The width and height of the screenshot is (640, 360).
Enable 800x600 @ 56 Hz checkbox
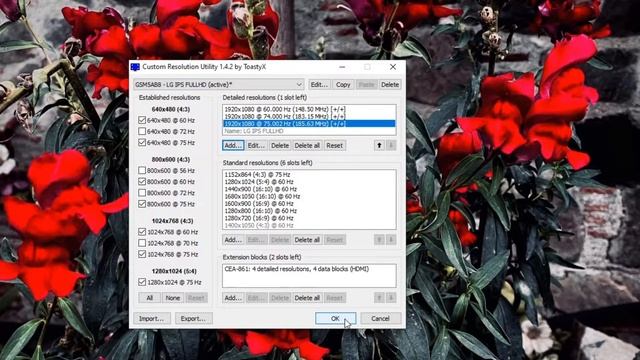tap(142, 170)
